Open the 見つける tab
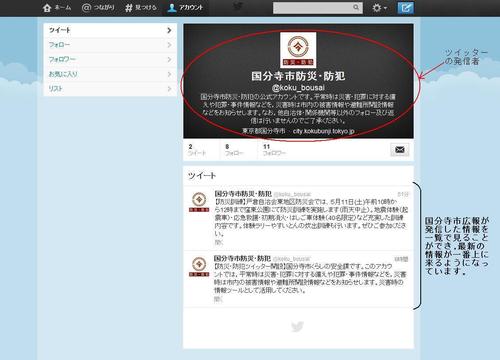This screenshot has width=500, height=360. tap(141, 7)
